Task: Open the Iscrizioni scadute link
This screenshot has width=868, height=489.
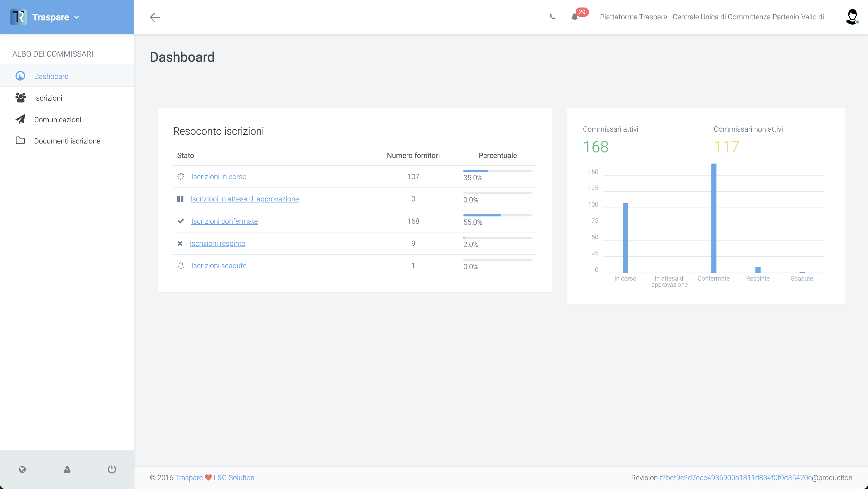Action: (x=219, y=266)
